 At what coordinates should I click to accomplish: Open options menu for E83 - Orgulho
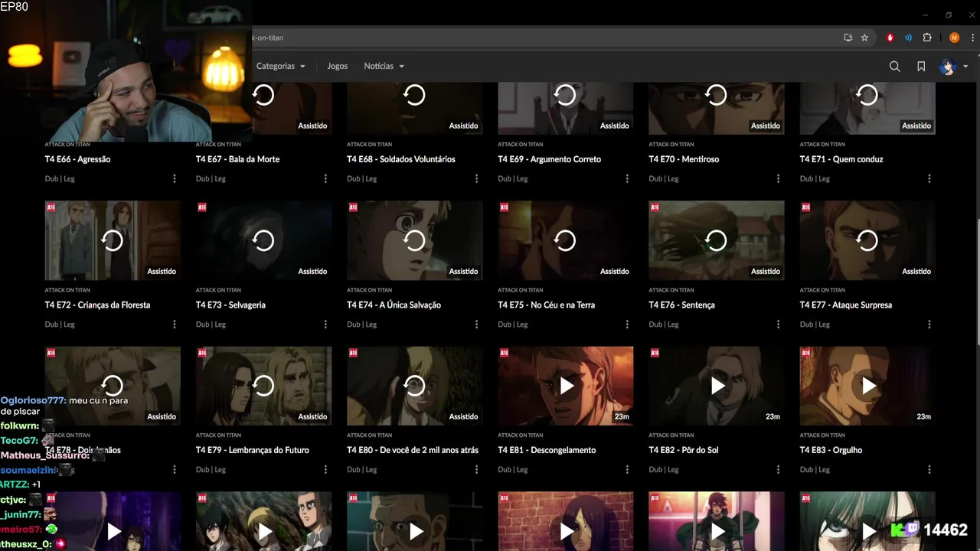coord(929,470)
